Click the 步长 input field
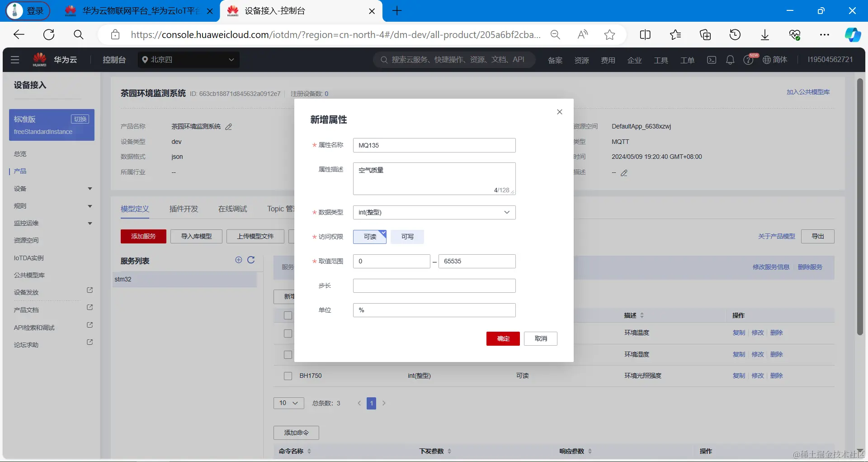Image resolution: width=868 pixels, height=462 pixels. coord(434,286)
